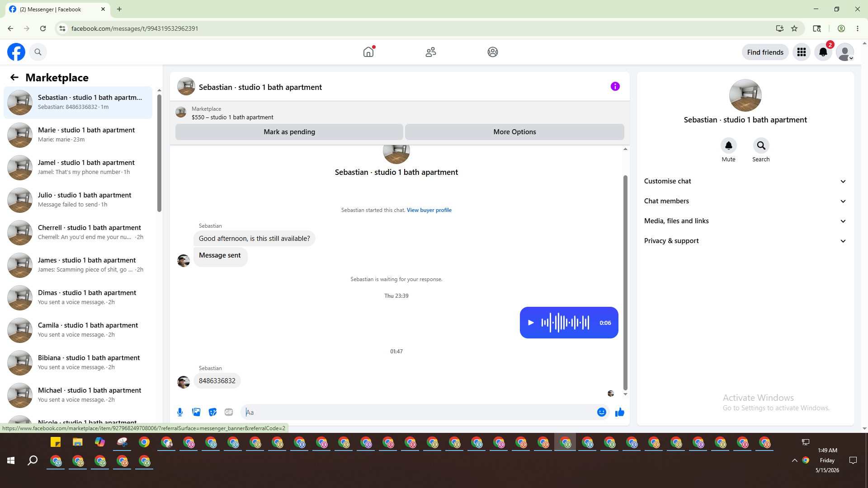Screen dimensions: 868x488
Task: Open the Facebook search icon
Action: click(38, 52)
